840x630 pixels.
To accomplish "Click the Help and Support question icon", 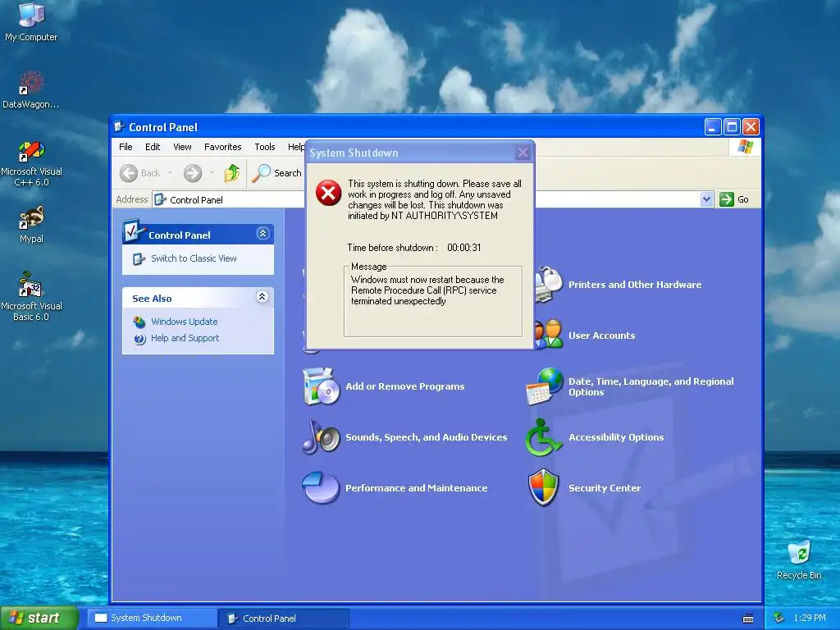I will [x=139, y=339].
